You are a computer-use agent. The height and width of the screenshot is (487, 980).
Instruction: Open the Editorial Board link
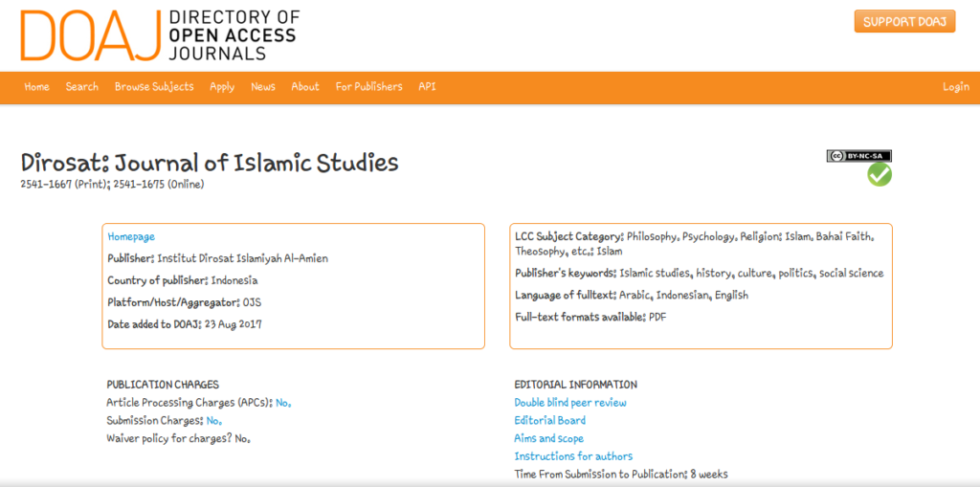(550, 421)
